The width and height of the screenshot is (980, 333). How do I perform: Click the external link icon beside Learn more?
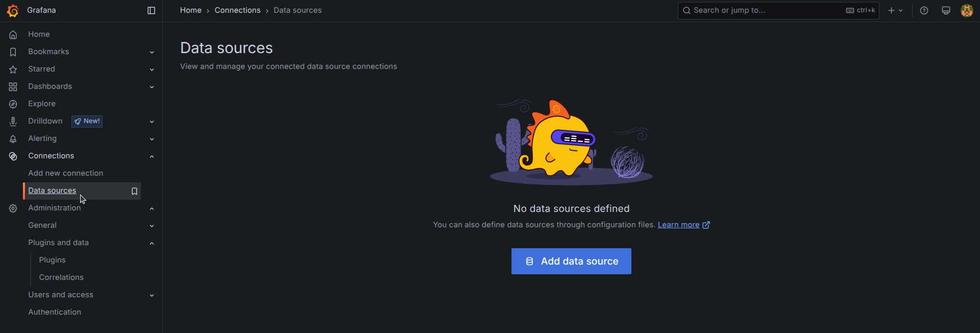[x=706, y=225]
